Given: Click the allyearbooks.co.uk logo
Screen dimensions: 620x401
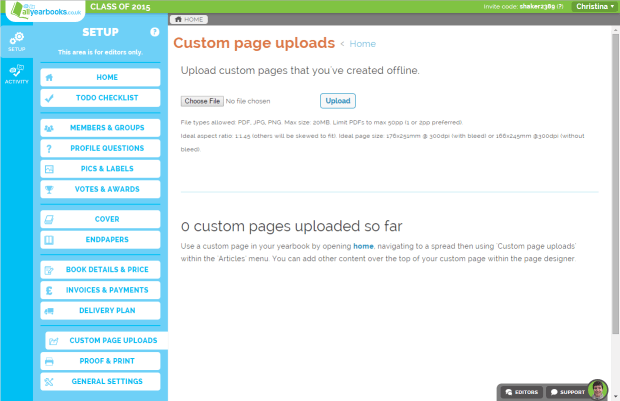Looking at the screenshot, I should pos(45,11).
